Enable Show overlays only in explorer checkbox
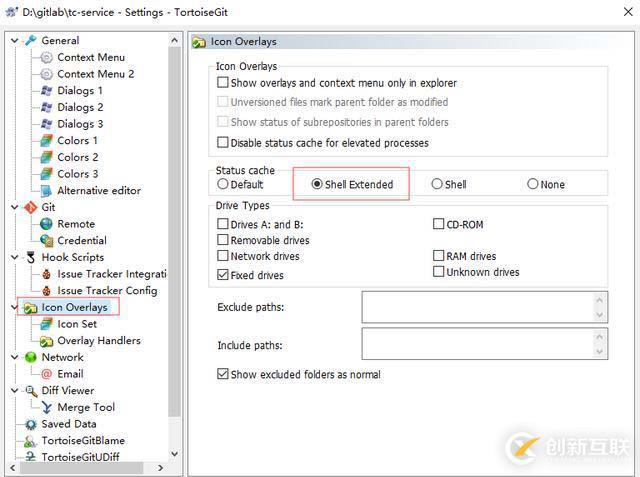Screen dimensions: 640x477 click(222, 82)
